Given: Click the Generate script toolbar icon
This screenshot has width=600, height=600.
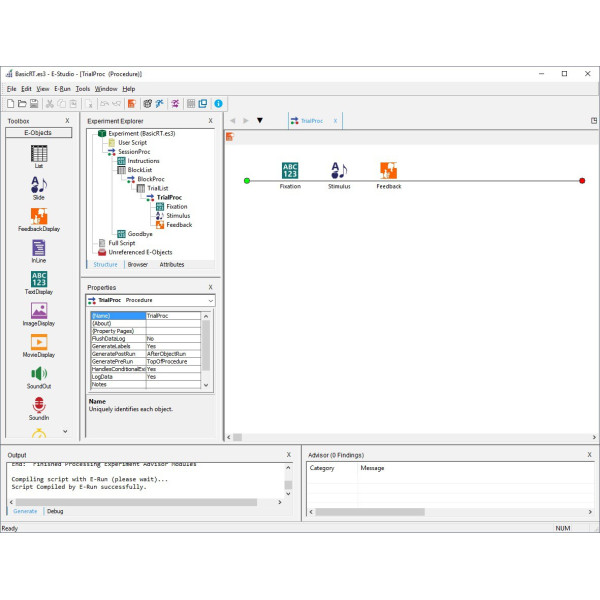Looking at the screenshot, I should (148, 103).
